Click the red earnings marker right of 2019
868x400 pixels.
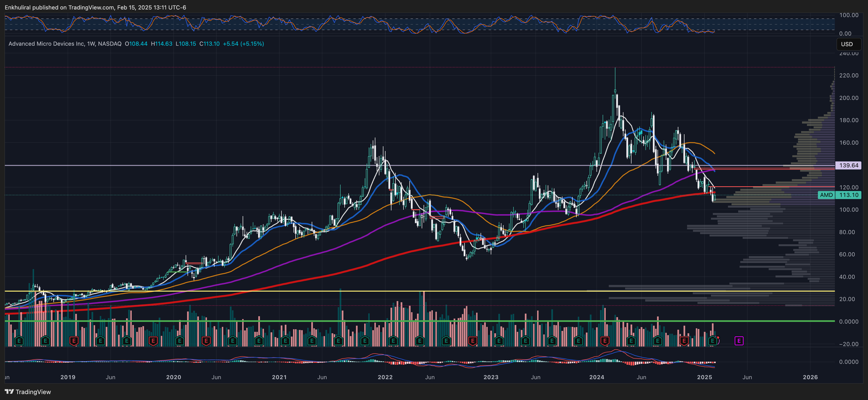click(74, 341)
